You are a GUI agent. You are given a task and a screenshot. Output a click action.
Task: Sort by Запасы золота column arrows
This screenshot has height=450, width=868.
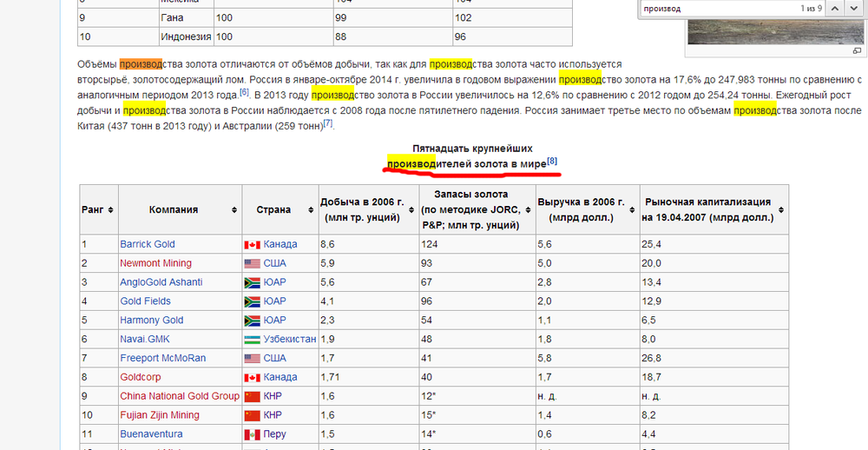coord(528,210)
